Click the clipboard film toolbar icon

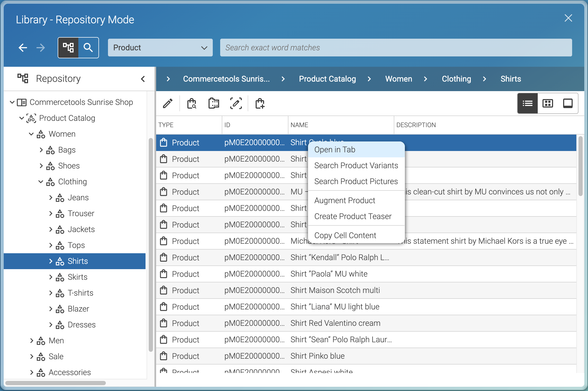pos(214,103)
